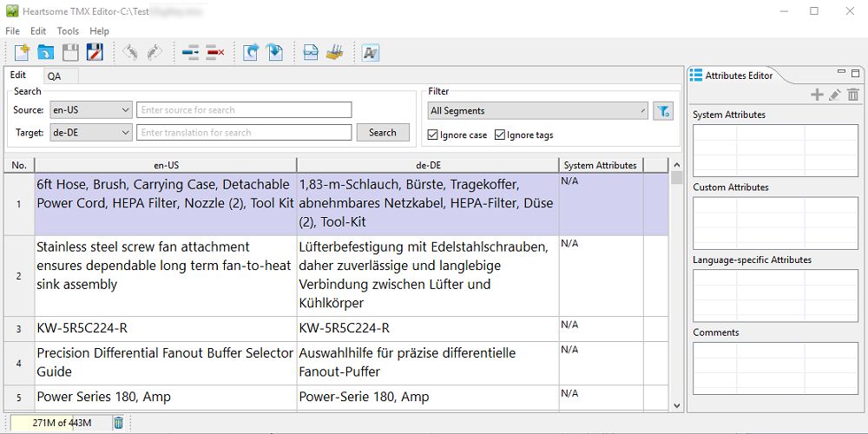Select source 'Power Series 180, Amp'
Viewport: 868px width, 434px height.
click(x=166, y=398)
